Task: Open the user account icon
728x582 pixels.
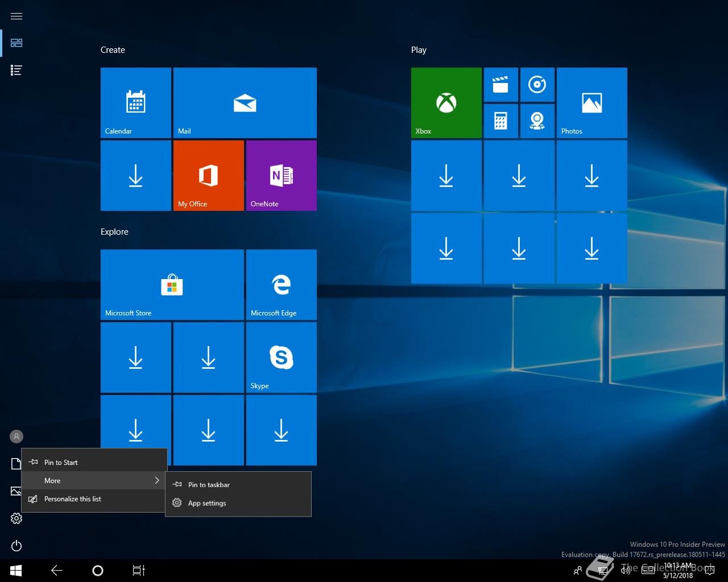Action: click(16, 436)
